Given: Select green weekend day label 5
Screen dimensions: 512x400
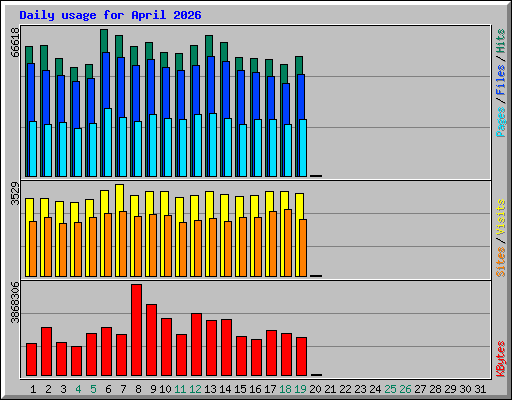Looking at the screenshot, I should click(93, 389).
